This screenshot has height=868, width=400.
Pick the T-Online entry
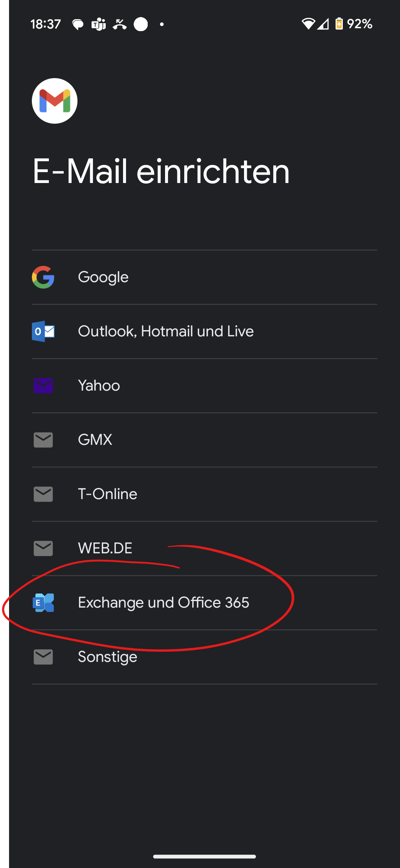click(x=108, y=494)
